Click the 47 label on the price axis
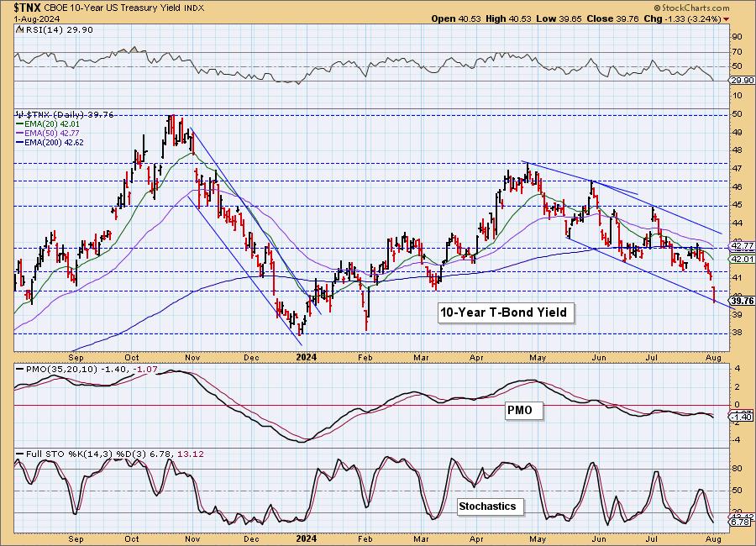 [738, 169]
